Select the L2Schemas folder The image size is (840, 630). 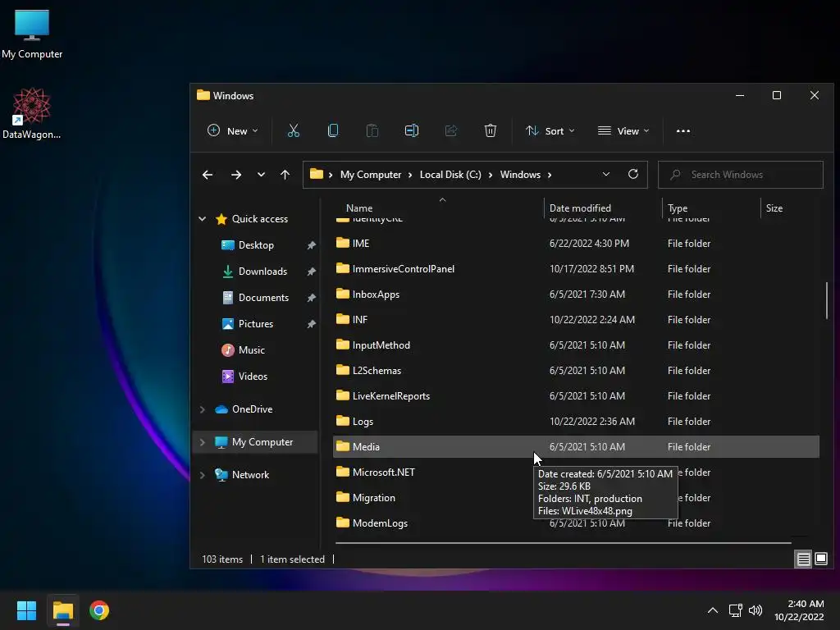(576, 370)
